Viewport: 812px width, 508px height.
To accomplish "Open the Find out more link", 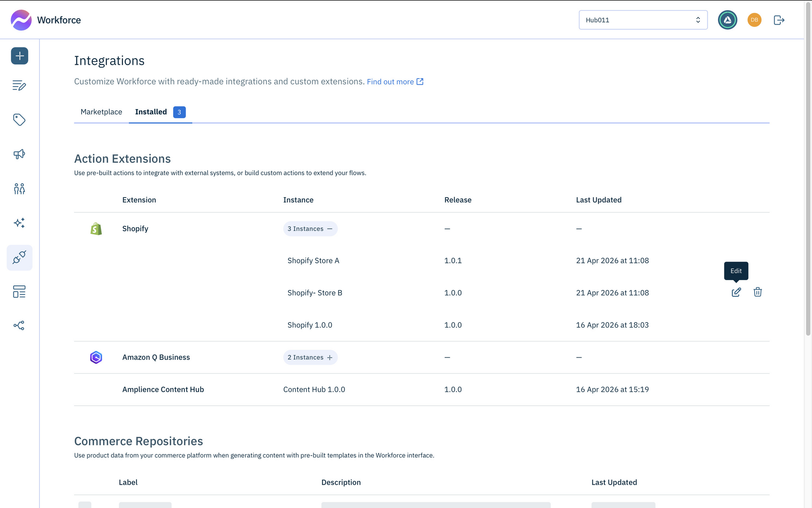I will pyautogui.click(x=391, y=82).
